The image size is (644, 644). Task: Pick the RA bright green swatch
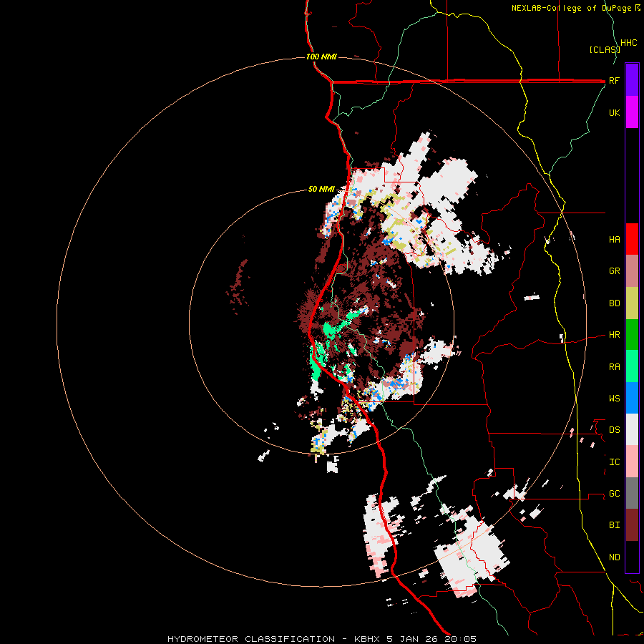(632, 366)
